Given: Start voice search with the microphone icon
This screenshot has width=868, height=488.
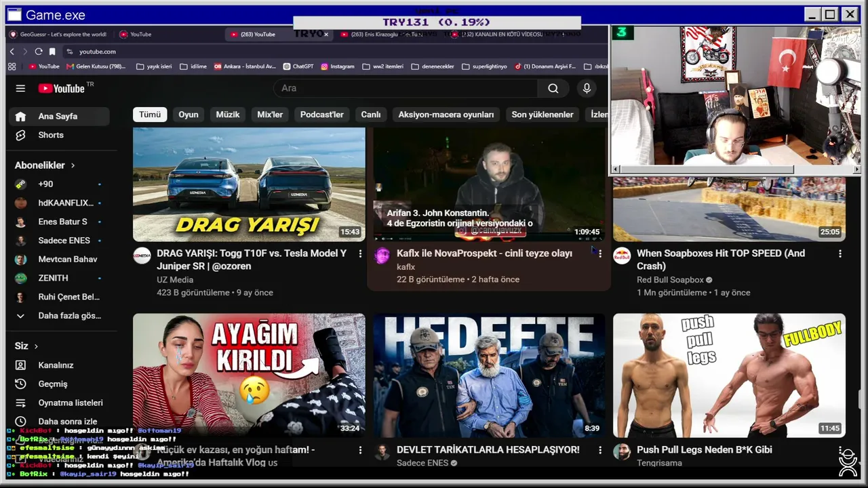Looking at the screenshot, I should click(x=587, y=88).
